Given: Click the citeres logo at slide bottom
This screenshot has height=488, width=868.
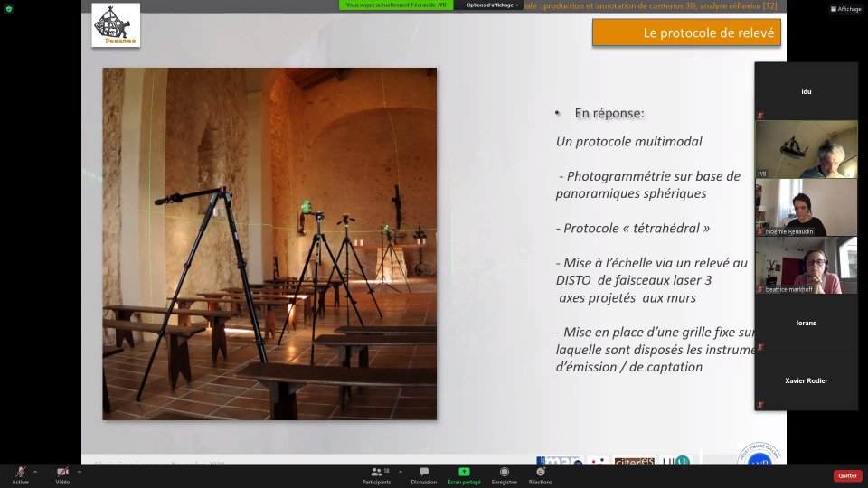Looking at the screenshot, I should click(635, 460).
